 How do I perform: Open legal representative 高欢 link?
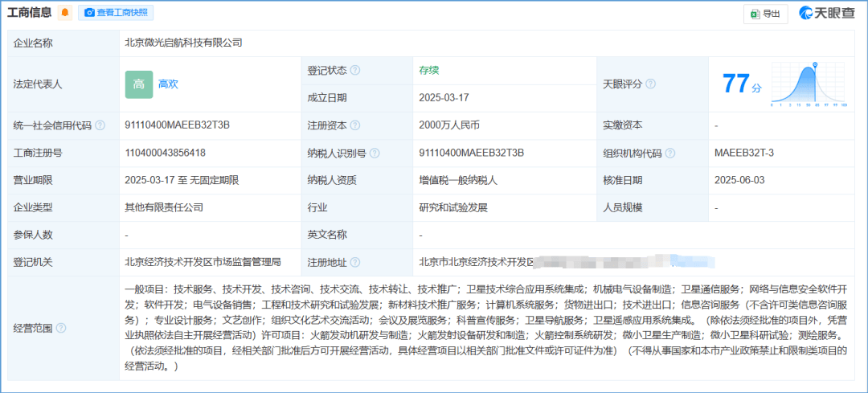[168, 84]
